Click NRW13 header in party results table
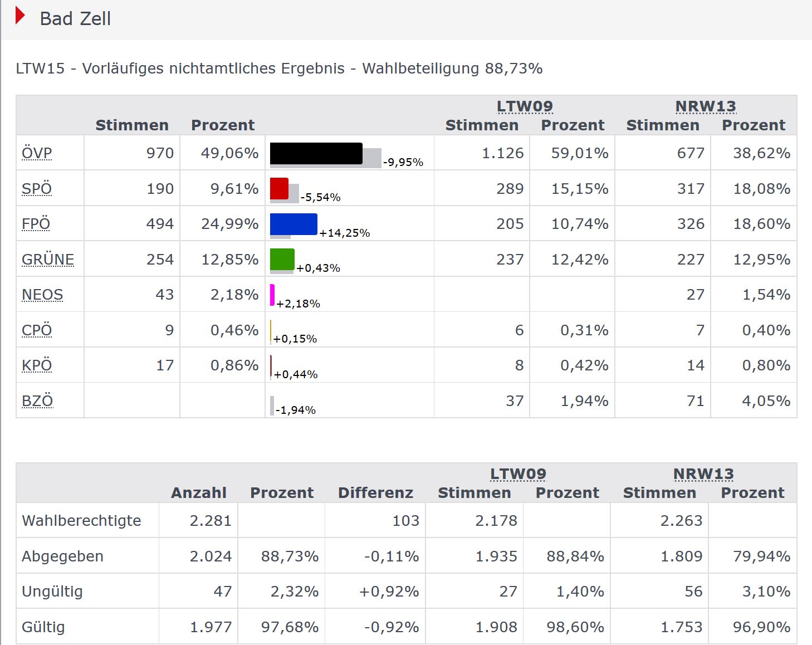 click(x=706, y=106)
